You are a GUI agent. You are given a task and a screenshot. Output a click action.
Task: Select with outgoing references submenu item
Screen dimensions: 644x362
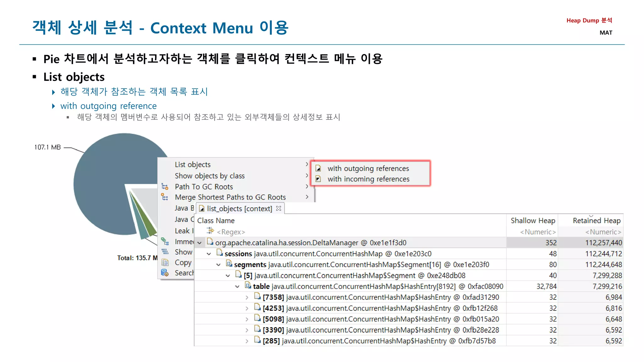coord(368,168)
